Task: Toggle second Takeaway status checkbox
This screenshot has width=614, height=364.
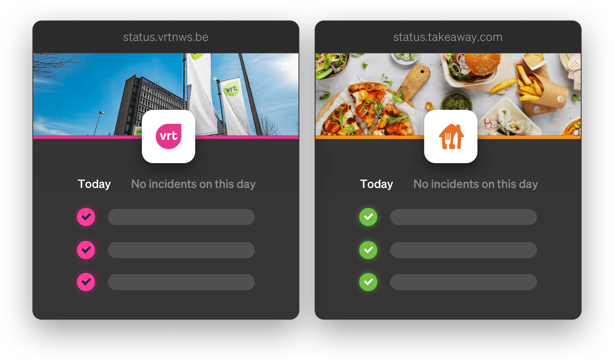Action: 368,250
